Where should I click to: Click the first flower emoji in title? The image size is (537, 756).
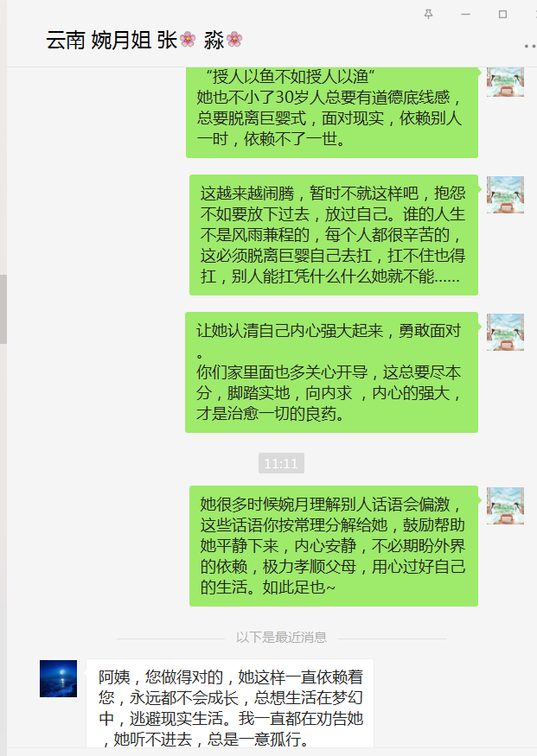point(188,40)
